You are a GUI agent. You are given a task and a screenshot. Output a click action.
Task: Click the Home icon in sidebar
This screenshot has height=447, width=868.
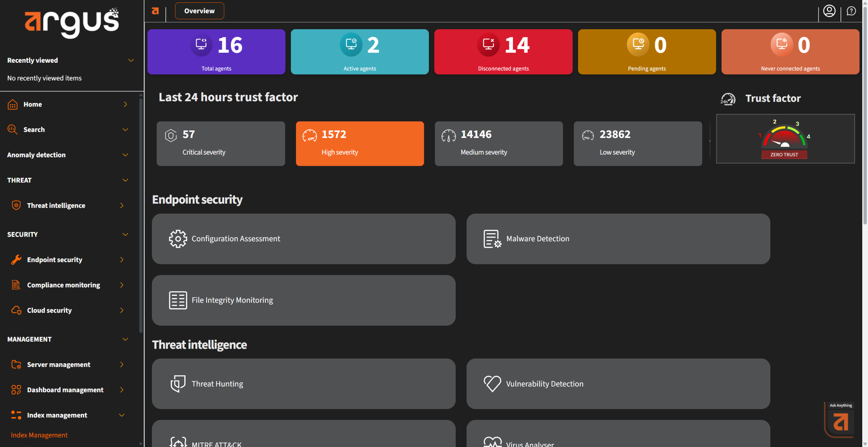tap(13, 104)
